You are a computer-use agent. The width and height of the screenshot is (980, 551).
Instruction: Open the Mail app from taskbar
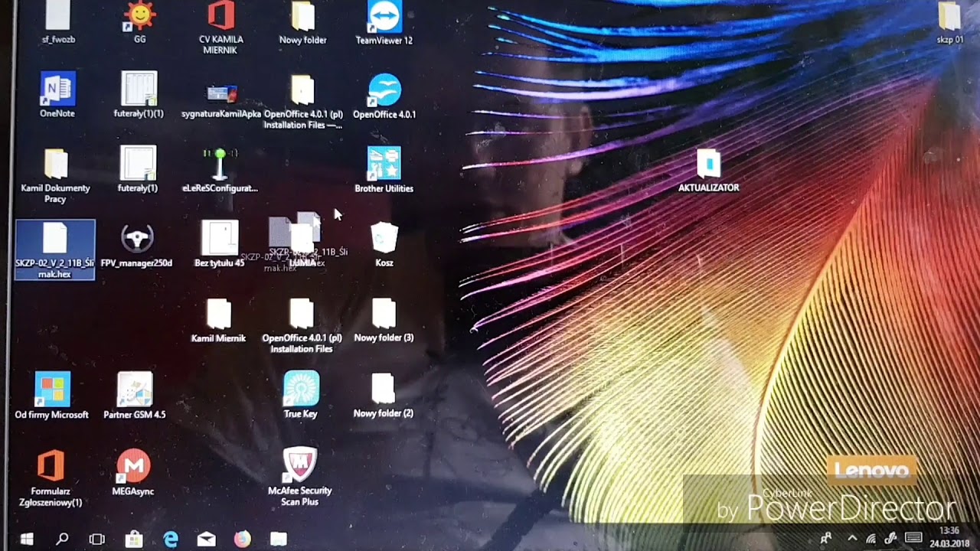click(x=207, y=539)
